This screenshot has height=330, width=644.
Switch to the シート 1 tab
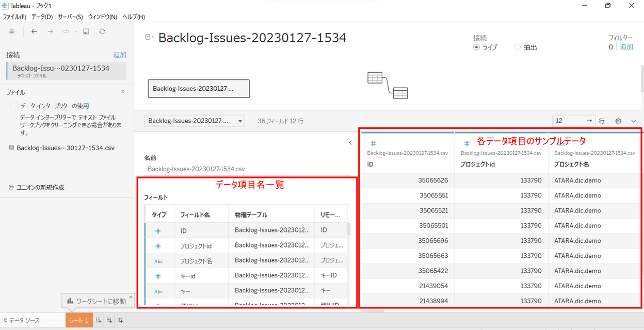[x=78, y=320]
